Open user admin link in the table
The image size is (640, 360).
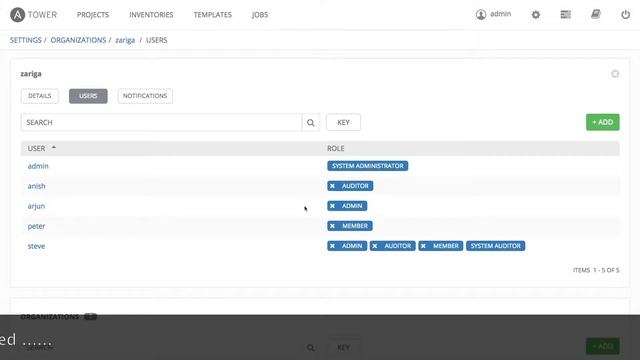point(38,166)
